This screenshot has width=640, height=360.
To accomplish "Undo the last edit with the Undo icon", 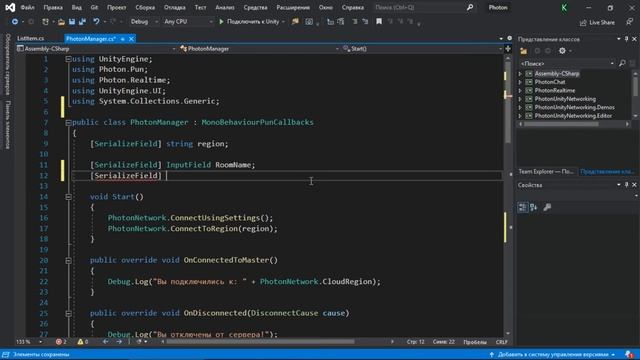I will (96, 22).
